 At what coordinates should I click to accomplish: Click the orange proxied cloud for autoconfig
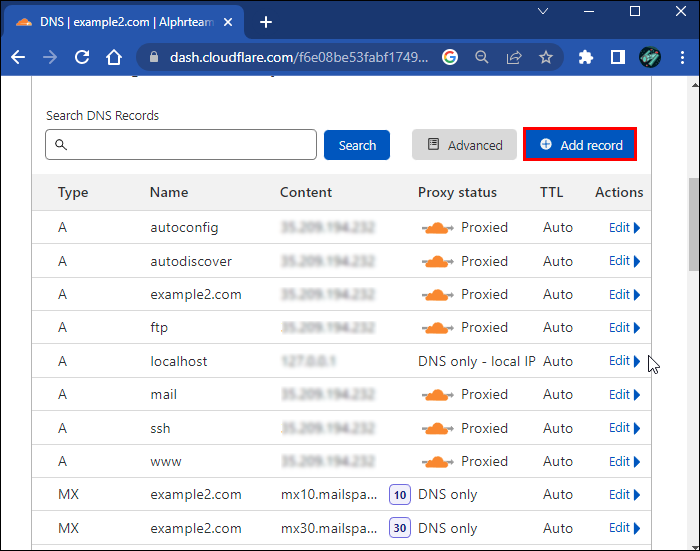(437, 228)
